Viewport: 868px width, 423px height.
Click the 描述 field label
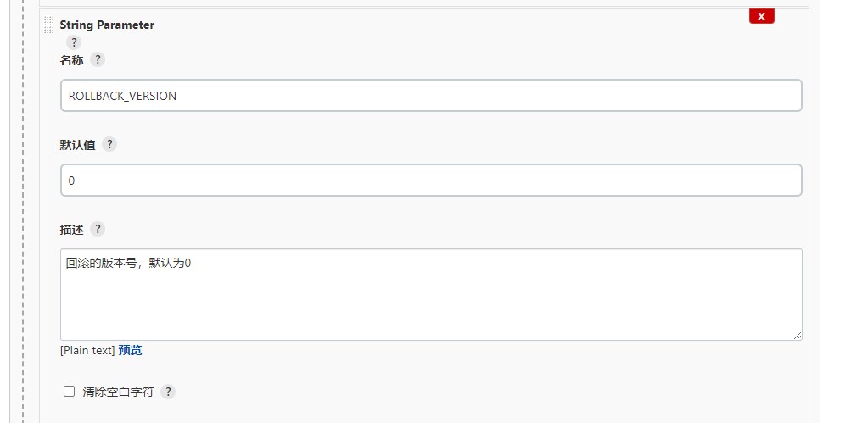pos(71,230)
